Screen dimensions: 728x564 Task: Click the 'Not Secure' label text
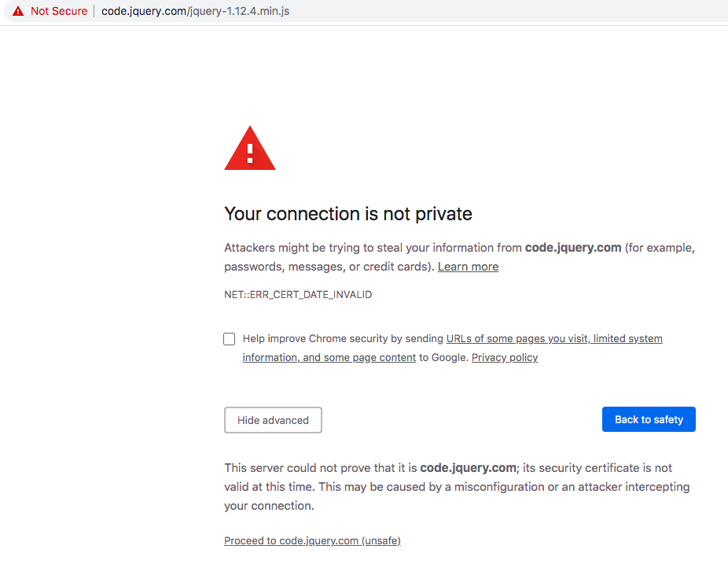[x=59, y=11]
